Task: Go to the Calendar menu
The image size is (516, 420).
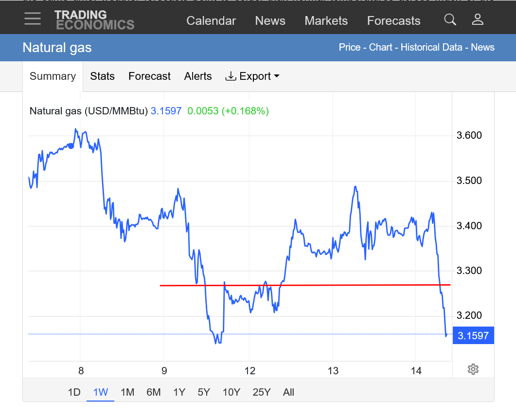Action: tap(211, 21)
